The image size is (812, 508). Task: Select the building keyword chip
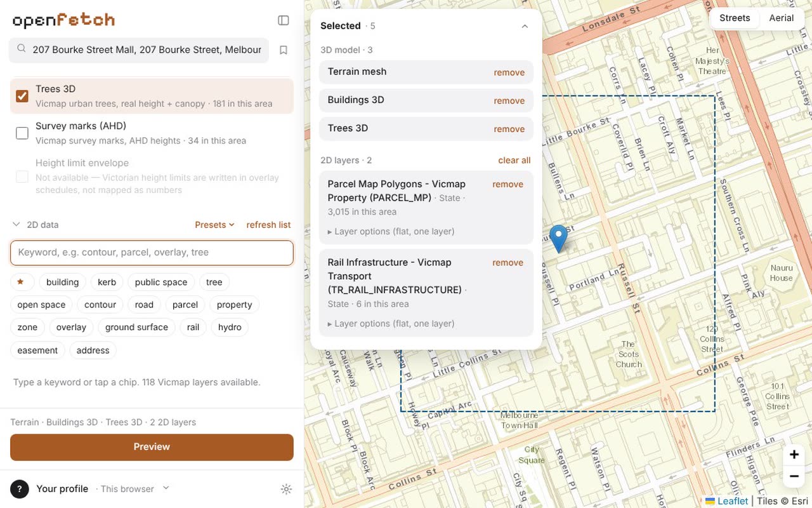pos(62,282)
